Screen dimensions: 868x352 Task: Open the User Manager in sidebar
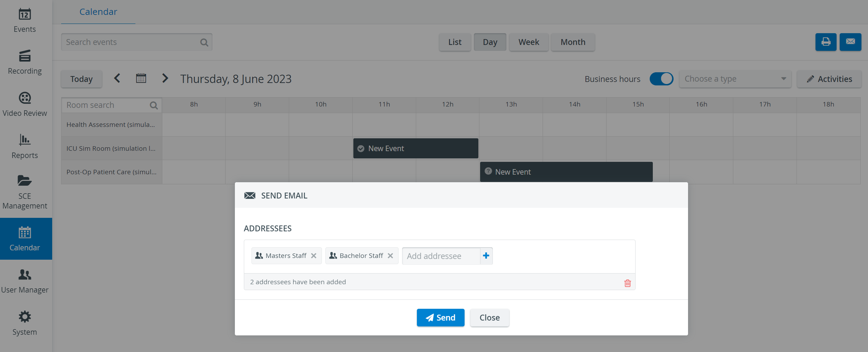[25, 281]
